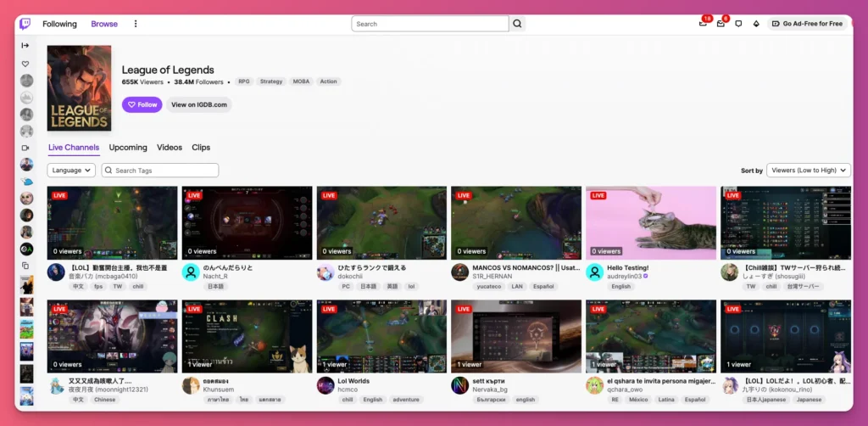
Task: Follow the League of Legends category
Action: tap(142, 104)
